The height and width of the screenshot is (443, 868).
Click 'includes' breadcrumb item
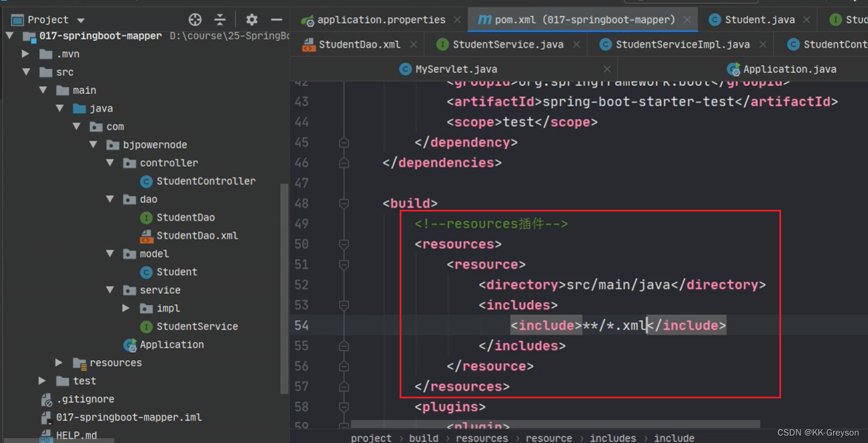click(x=613, y=438)
